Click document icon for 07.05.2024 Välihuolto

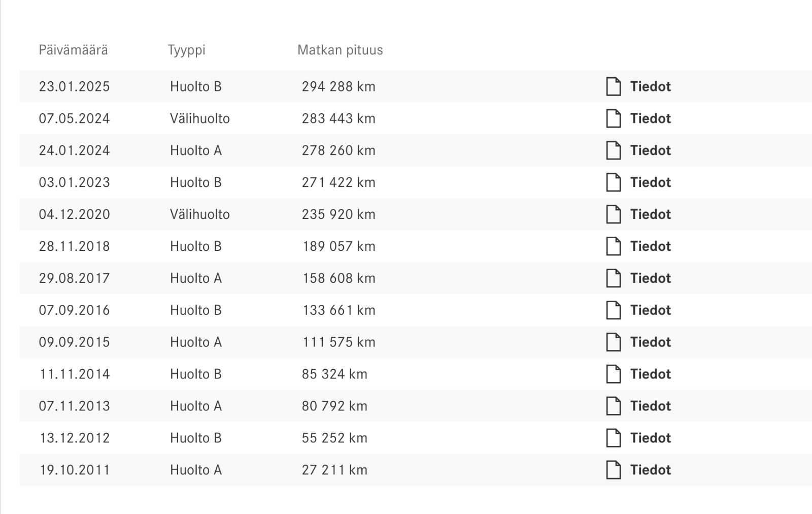click(613, 119)
